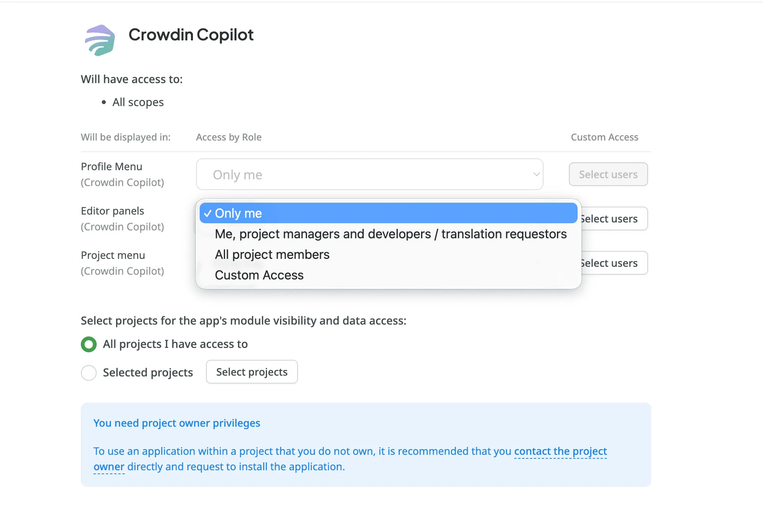Click the "Access by Role" column header

pyautogui.click(x=229, y=137)
